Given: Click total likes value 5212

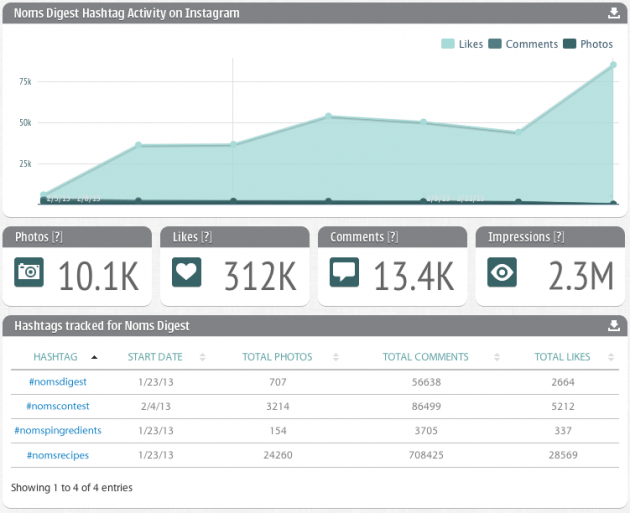Looking at the screenshot, I should pos(563,406).
